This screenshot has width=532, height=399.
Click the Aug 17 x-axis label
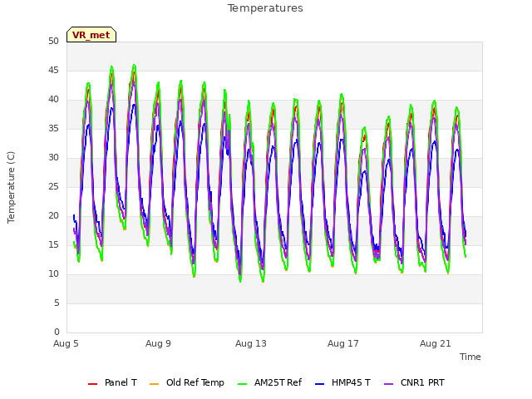click(x=343, y=343)
